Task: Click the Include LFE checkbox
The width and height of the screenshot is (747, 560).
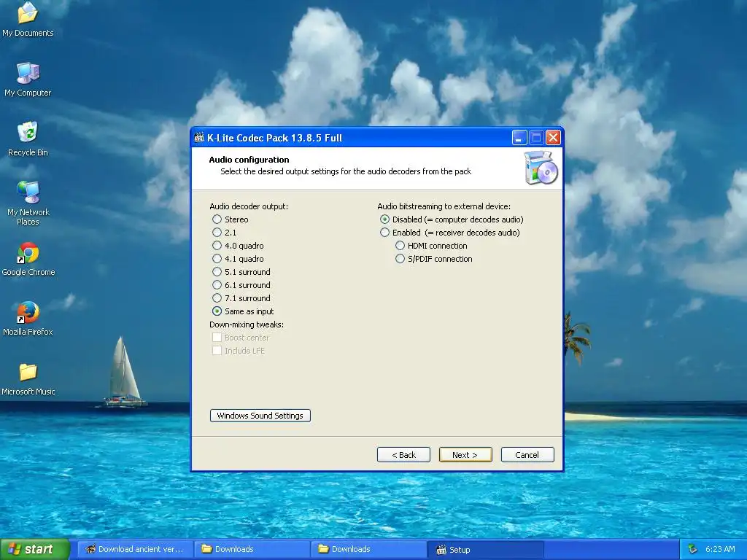Action: tap(217, 351)
